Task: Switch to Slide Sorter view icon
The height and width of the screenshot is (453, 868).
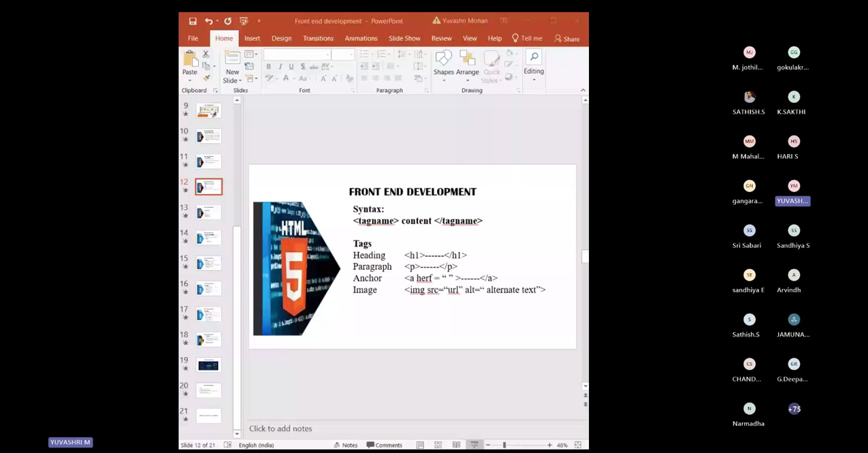Action: (438, 445)
